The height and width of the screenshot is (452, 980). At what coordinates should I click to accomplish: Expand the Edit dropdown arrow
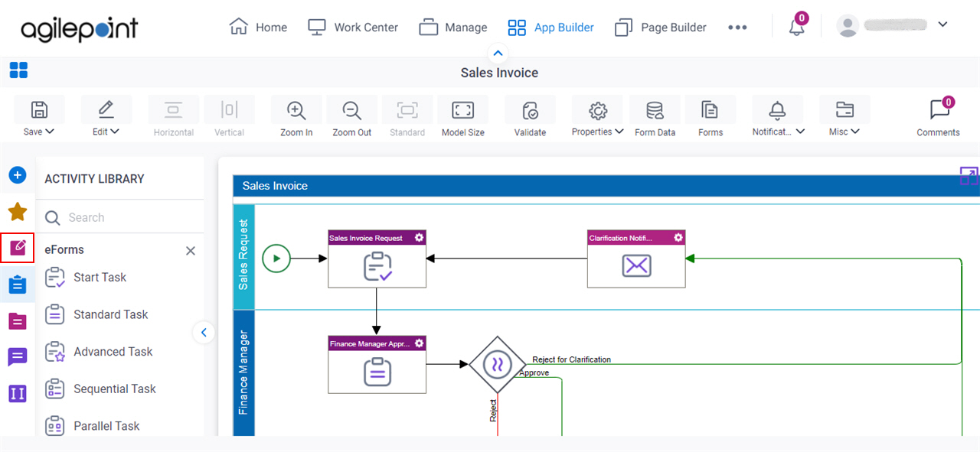click(115, 132)
